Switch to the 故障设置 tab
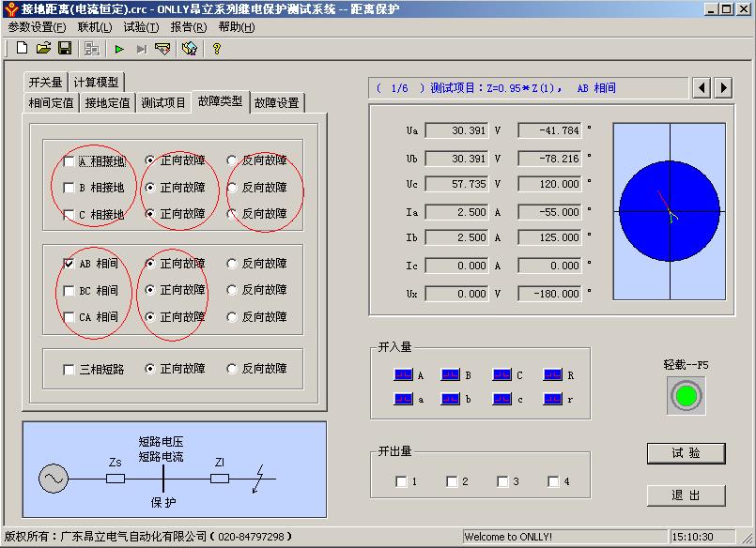Screen dimensions: 756x548 [x=276, y=102]
